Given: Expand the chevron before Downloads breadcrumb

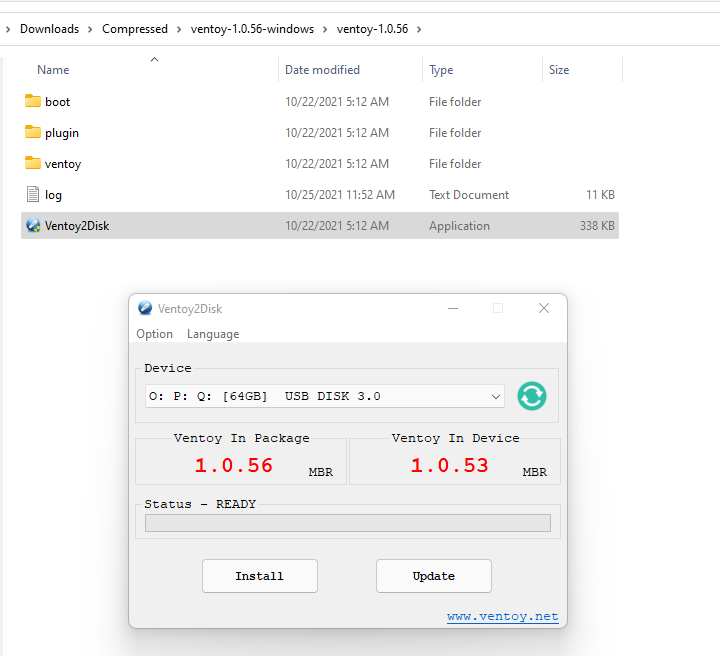Looking at the screenshot, I should [x=8, y=29].
